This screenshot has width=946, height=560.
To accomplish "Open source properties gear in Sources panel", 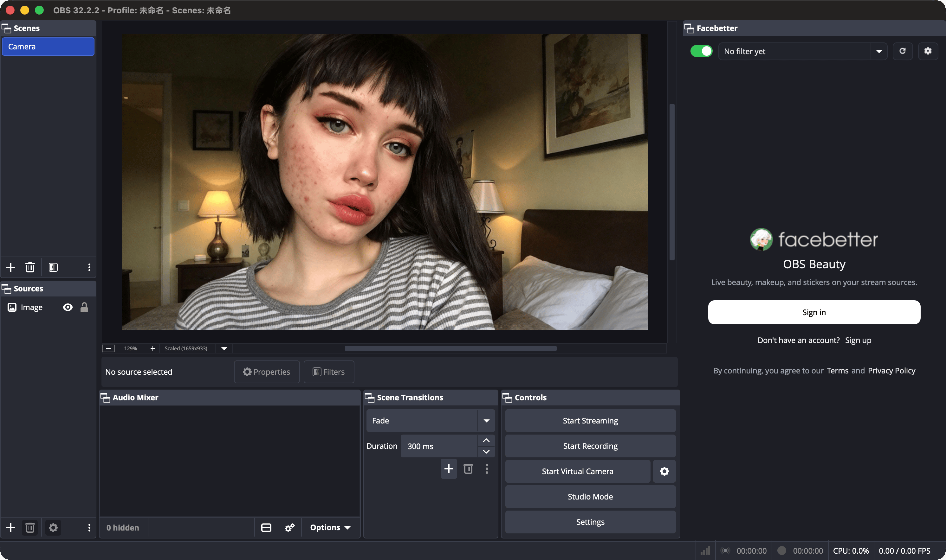I will click(x=53, y=528).
